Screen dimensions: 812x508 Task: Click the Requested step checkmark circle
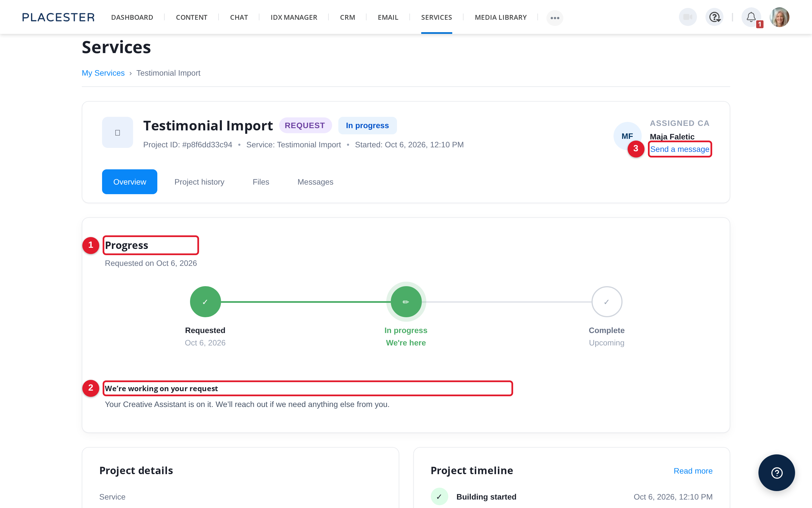tap(205, 302)
